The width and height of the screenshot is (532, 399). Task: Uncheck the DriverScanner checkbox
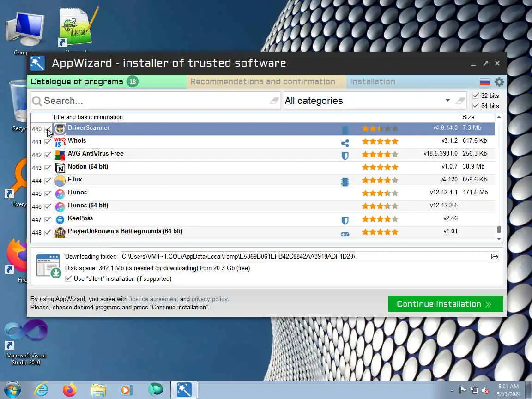click(48, 129)
